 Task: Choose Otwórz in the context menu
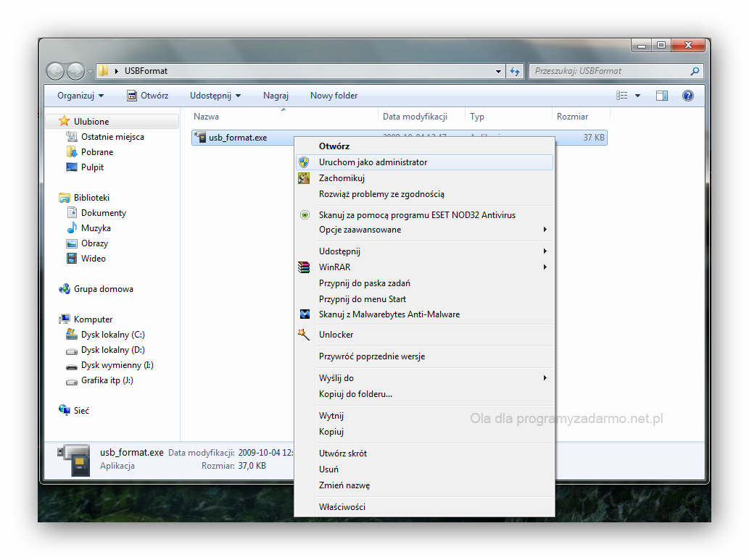click(x=424, y=146)
